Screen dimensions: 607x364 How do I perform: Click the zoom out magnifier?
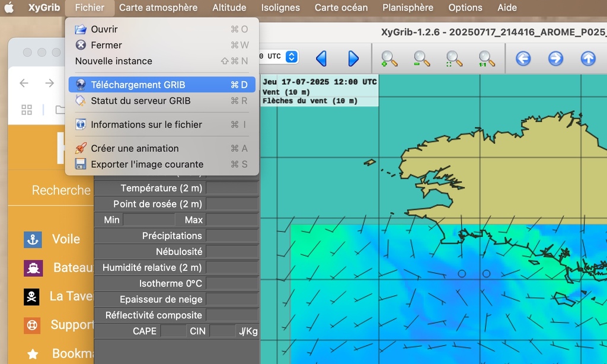tap(421, 59)
